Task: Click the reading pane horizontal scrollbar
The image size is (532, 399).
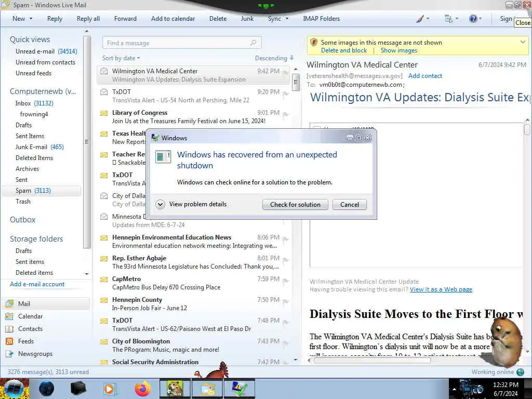Action: [372, 361]
